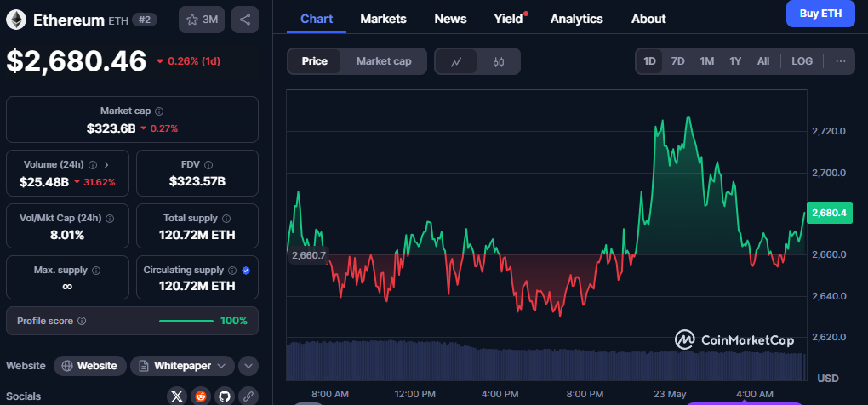Click the Profile score progress bar
Screen dimensions: 868x405
(x=186, y=321)
